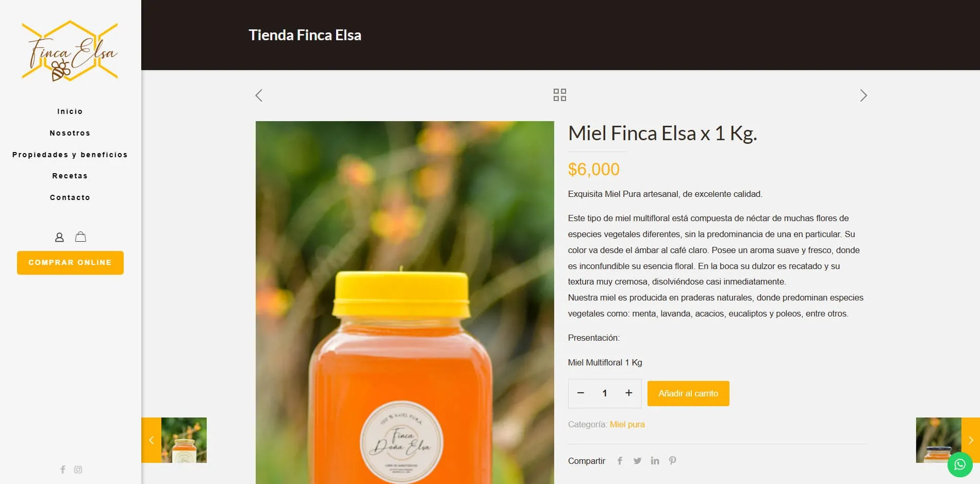
Task: Go to next product chevron arrow
Action: 863,95
